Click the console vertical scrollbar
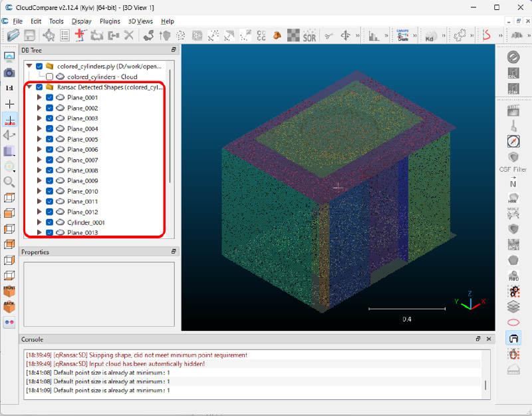 [485, 385]
